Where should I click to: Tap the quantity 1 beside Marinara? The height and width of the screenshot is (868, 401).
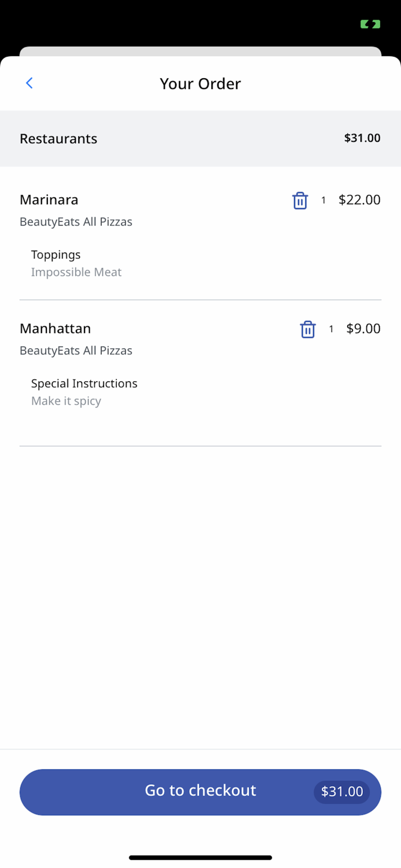click(323, 200)
